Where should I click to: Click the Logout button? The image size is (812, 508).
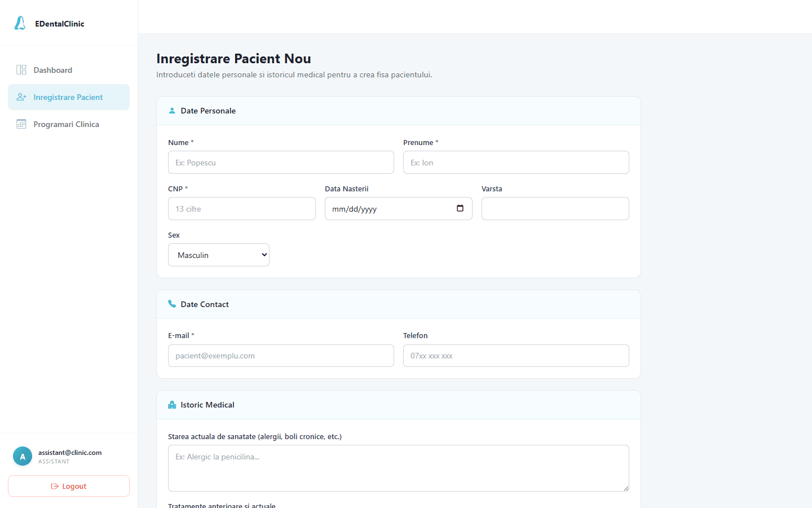click(69, 486)
